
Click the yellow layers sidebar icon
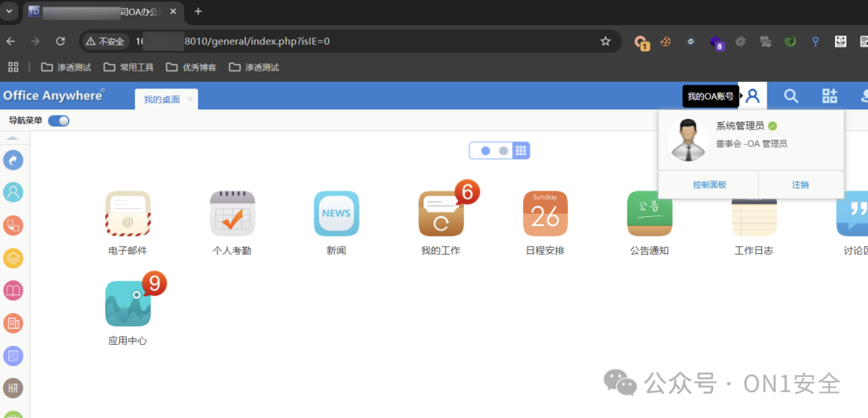click(x=14, y=258)
